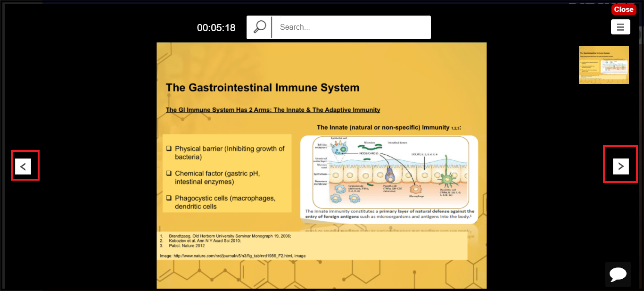This screenshot has width=644, height=291.
Task: Click the 00:05:18 timer display
Action: 216,28
